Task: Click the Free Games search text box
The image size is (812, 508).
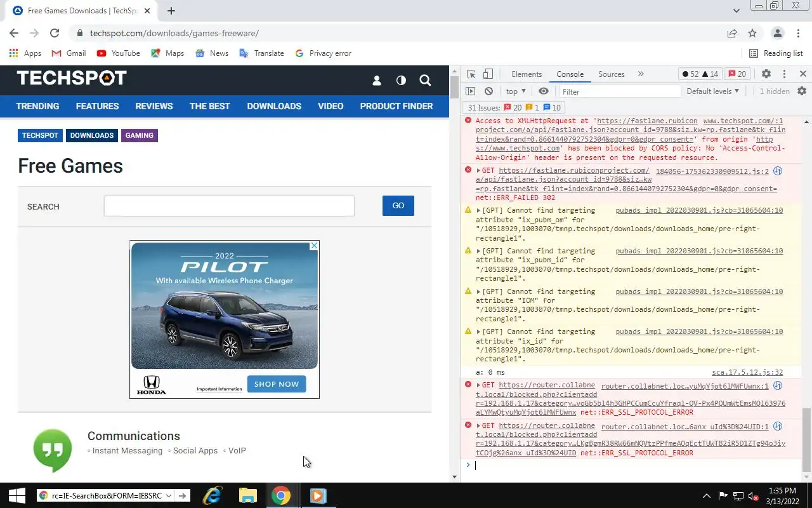Action: pyautogui.click(x=229, y=206)
